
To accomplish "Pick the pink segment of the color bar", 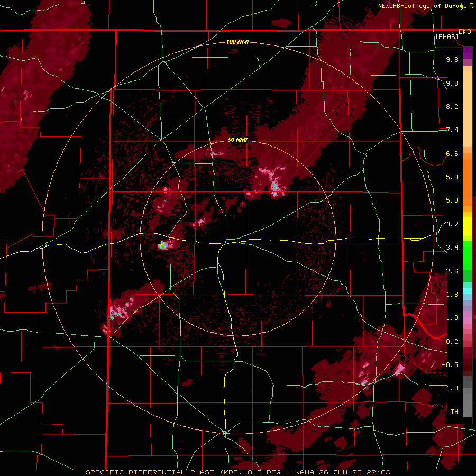I will pyautogui.click(x=467, y=321).
